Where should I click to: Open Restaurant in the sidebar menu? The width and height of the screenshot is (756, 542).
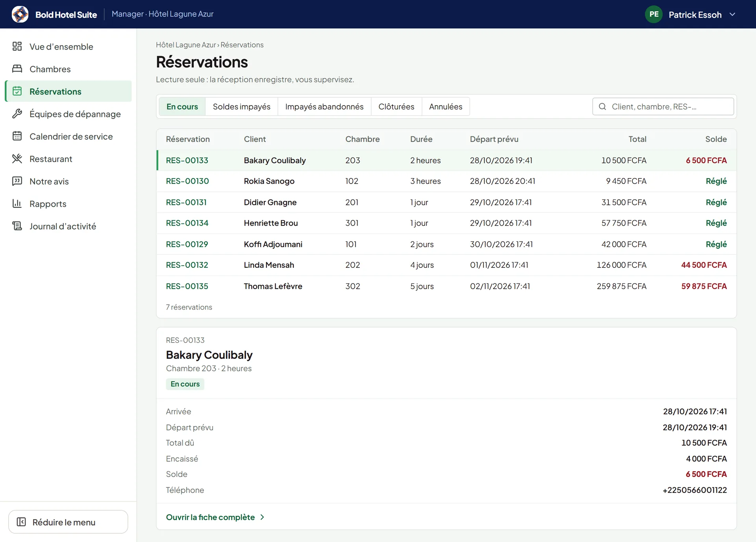coord(68,159)
